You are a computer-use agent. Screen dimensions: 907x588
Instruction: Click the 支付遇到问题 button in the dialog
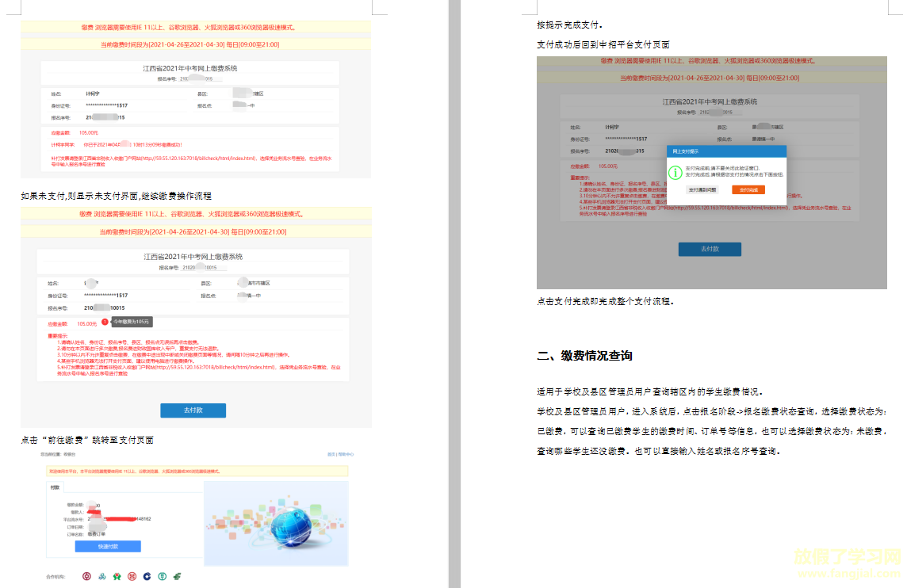click(x=702, y=189)
